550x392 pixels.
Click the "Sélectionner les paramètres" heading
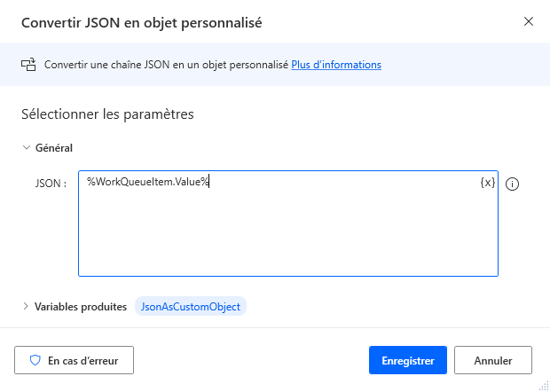pyautogui.click(x=106, y=114)
